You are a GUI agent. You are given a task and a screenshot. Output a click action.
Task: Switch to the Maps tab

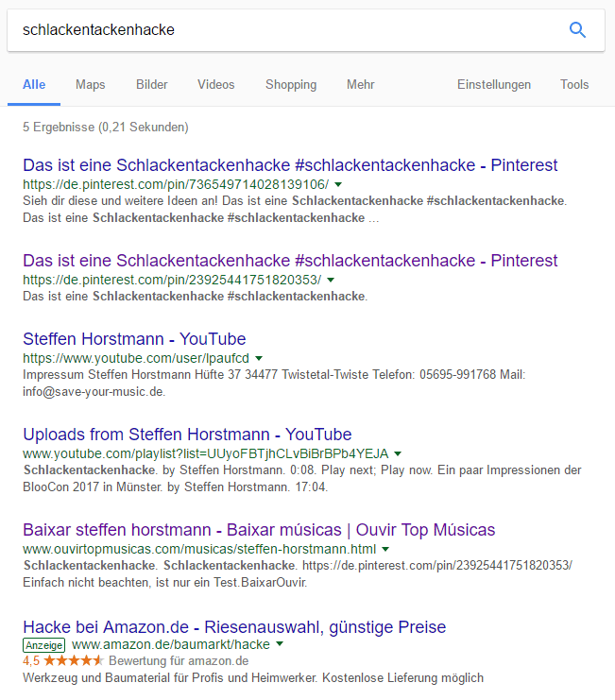click(x=91, y=84)
